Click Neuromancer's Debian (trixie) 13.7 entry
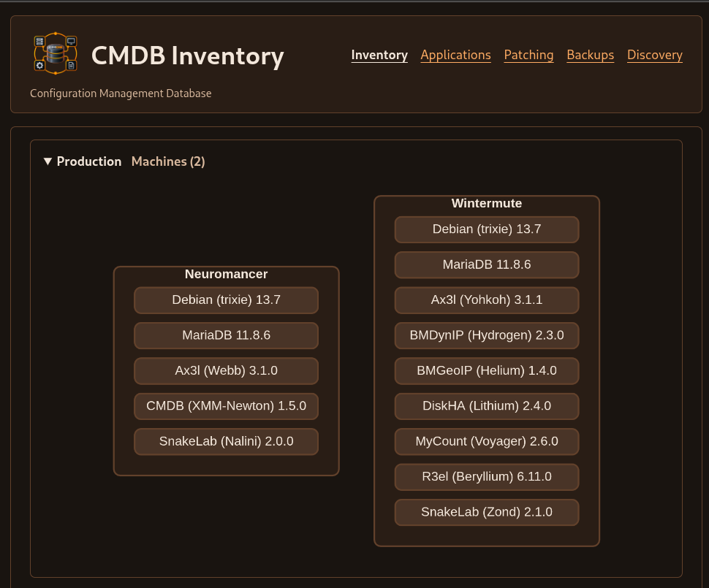 226,300
